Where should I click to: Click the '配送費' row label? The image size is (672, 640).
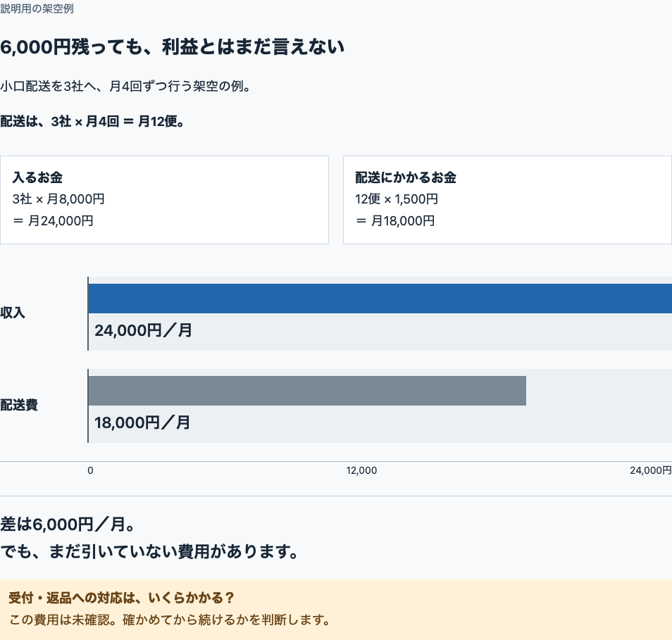click(19, 405)
